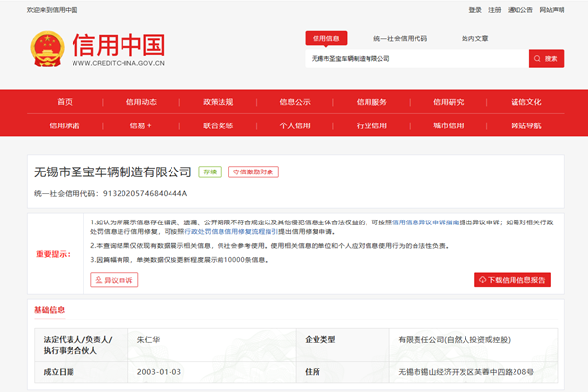The height and width of the screenshot is (392, 588).
Task: Select the 站内文章 search tab
Action: tap(474, 38)
